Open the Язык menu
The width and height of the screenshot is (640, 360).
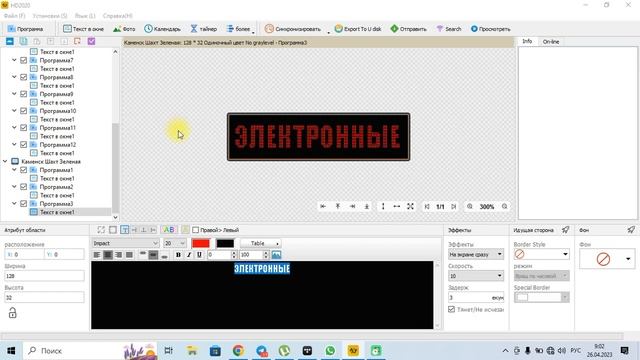(85, 16)
